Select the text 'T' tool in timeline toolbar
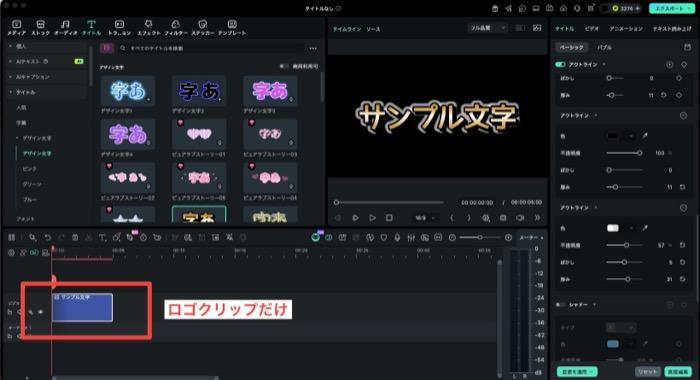The image size is (700, 380). [102, 238]
